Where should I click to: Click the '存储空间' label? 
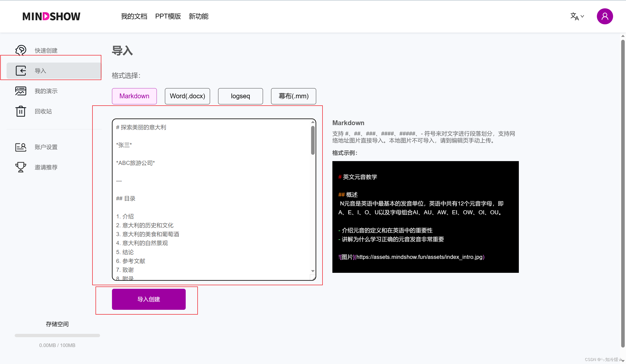click(x=57, y=324)
